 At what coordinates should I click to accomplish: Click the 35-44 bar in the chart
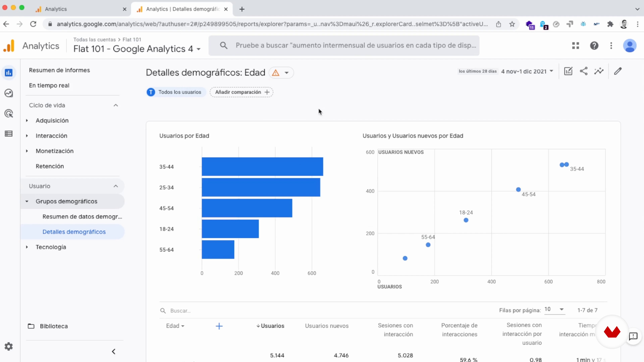coord(262,166)
